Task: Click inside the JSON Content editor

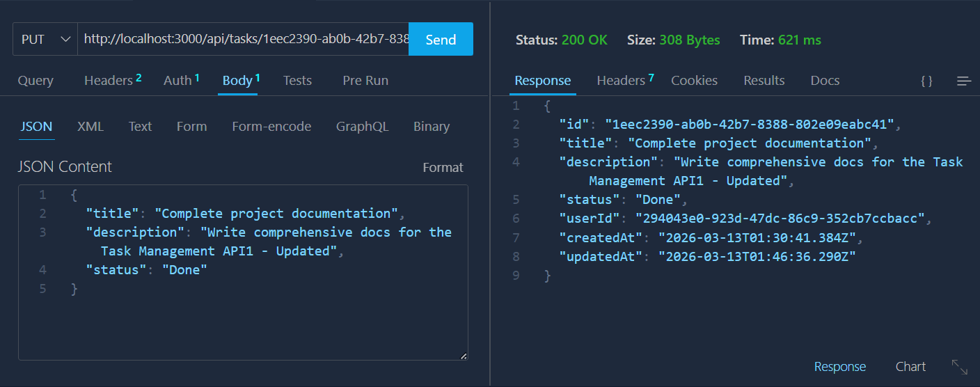Action: point(243,272)
